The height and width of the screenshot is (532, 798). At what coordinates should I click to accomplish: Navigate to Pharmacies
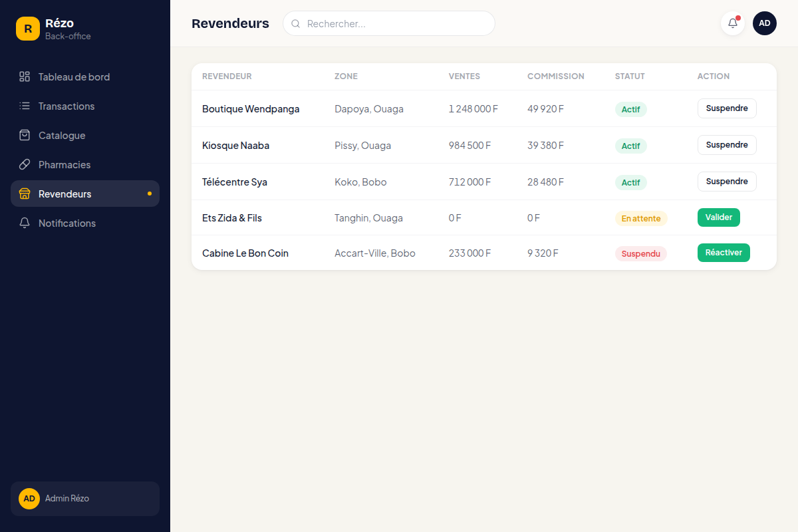click(85, 164)
